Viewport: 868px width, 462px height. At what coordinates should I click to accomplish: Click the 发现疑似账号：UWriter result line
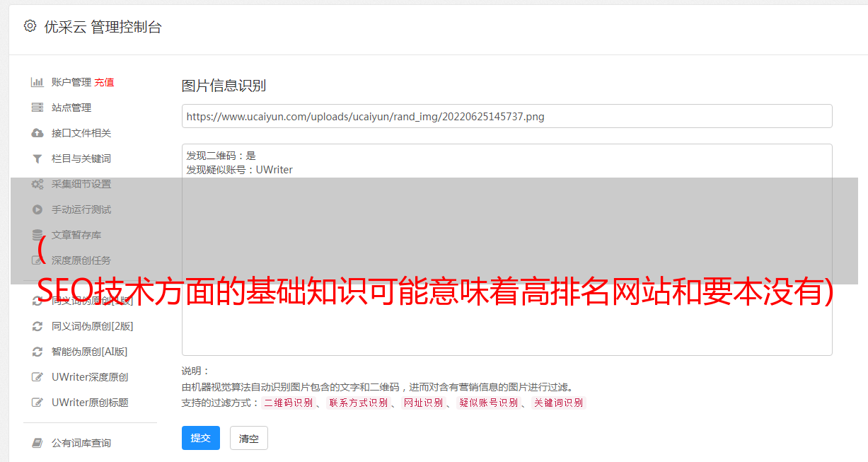pyautogui.click(x=239, y=170)
